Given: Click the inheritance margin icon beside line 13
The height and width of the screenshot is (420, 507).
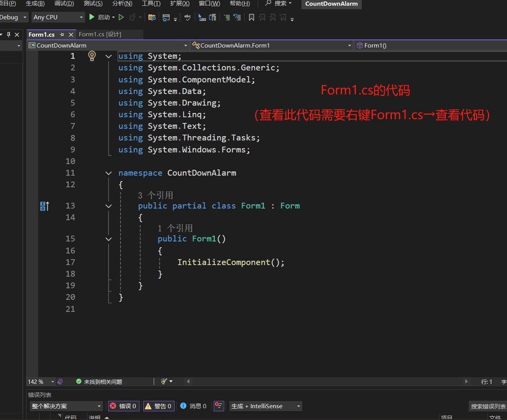Looking at the screenshot, I should 45,206.
